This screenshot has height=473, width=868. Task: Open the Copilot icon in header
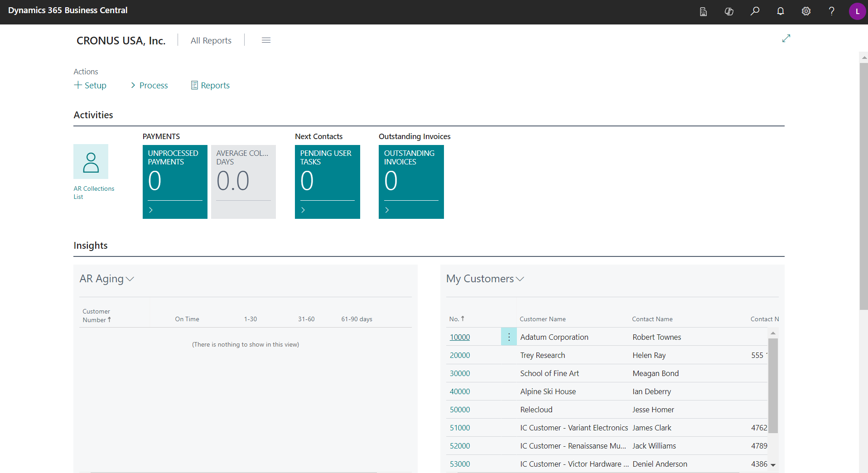(x=729, y=12)
